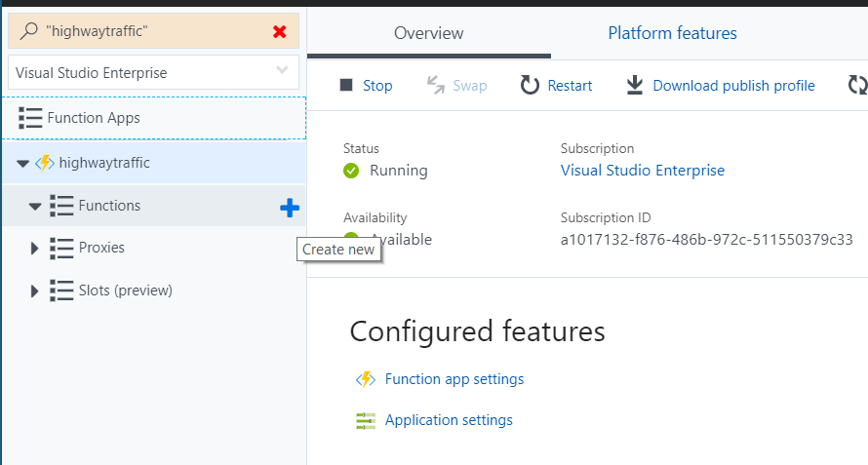The image size is (868, 465).
Task: Click the Functions list icon
Action: [61, 206]
